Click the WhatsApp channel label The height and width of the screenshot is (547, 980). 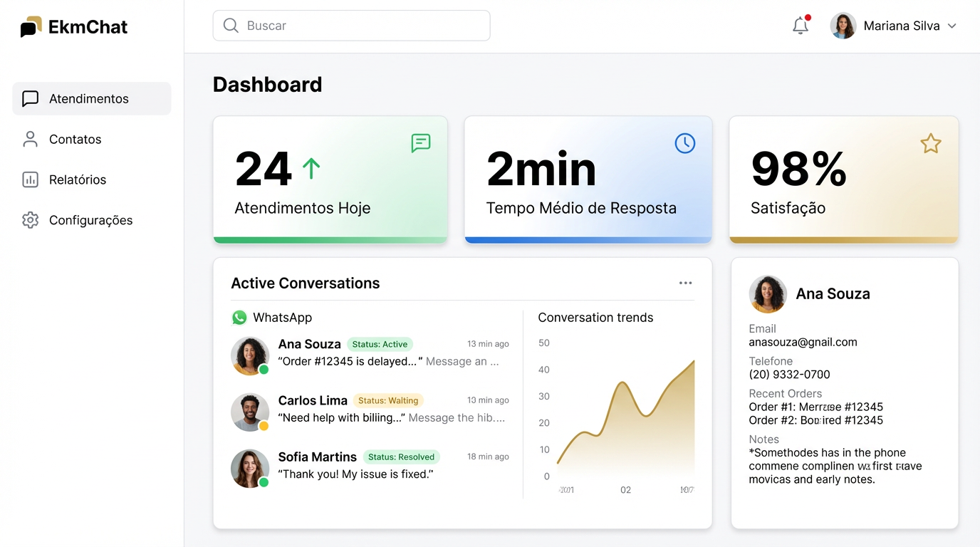click(x=282, y=318)
